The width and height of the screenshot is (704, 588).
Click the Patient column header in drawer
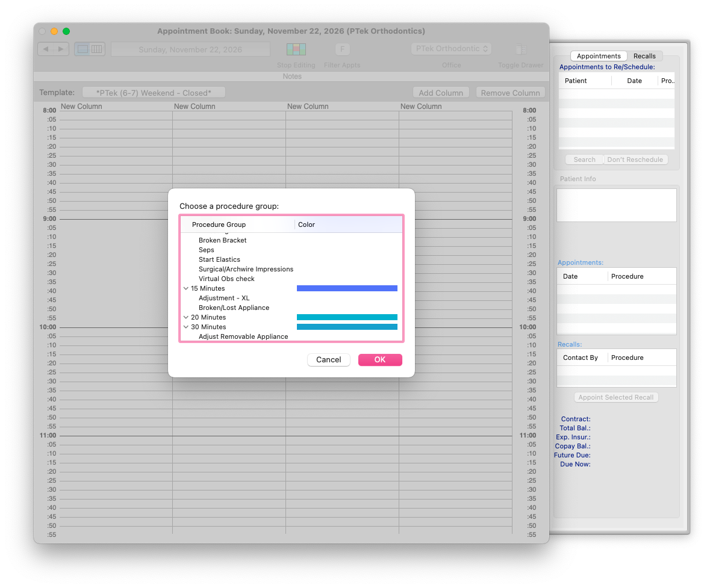585,81
